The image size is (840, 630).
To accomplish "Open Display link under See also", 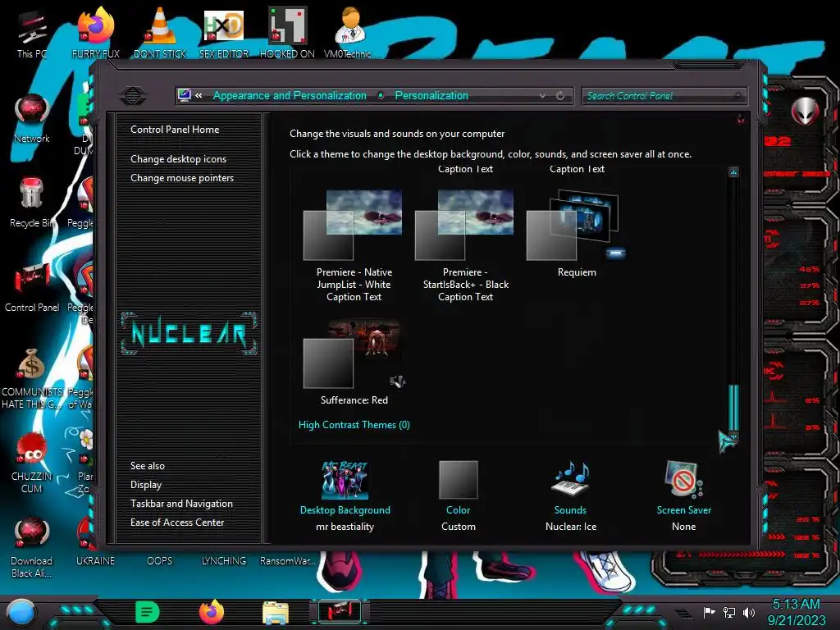I will 146,485.
